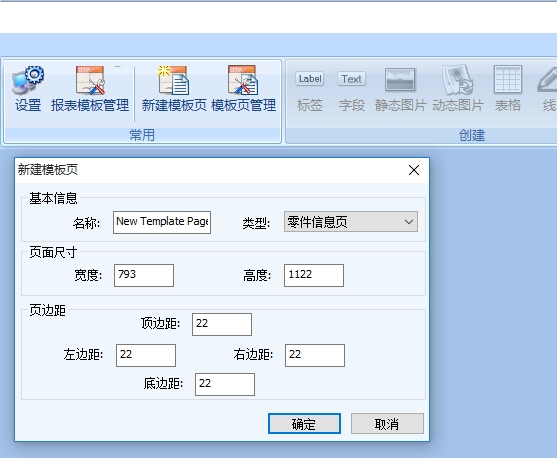Select the 字段 Text field tool
557x458 pixels.
click(x=351, y=88)
